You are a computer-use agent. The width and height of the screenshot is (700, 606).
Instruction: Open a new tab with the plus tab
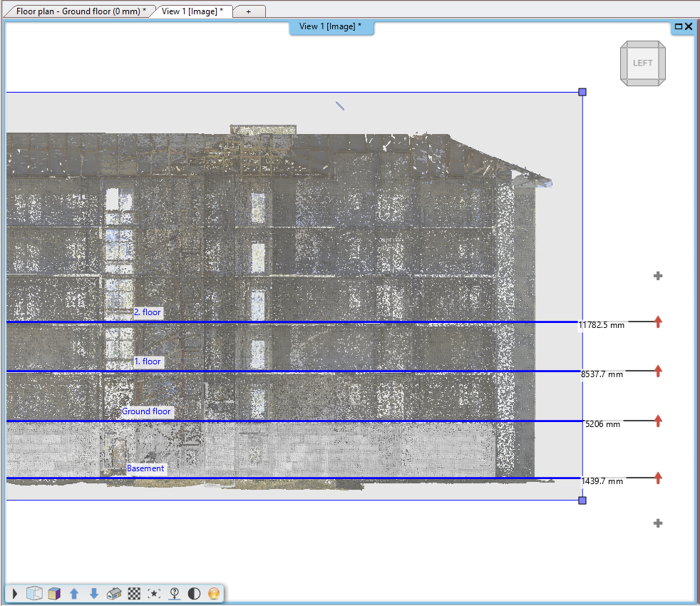pyautogui.click(x=248, y=11)
